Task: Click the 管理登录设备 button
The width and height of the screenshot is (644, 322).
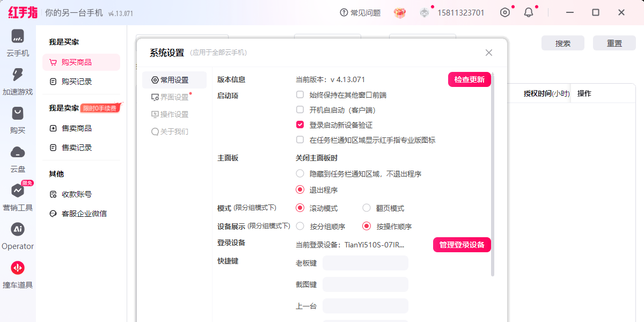Action: click(x=462, y=245)
